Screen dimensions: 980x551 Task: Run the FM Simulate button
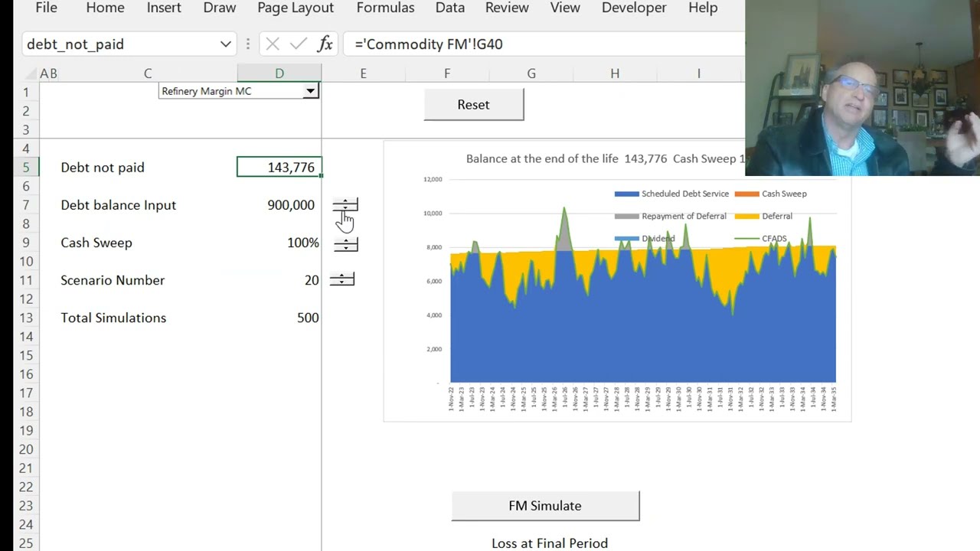pyautogui.click(x=545, y=506)
